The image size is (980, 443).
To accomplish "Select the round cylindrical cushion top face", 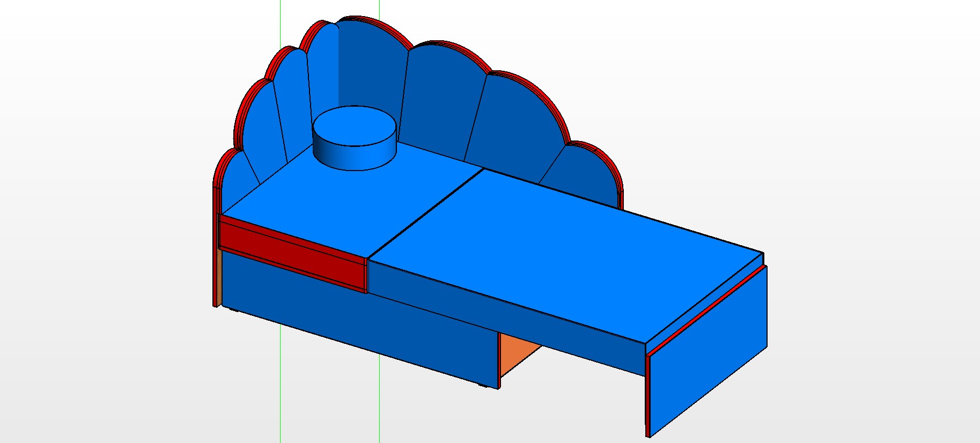I will 355,125.
